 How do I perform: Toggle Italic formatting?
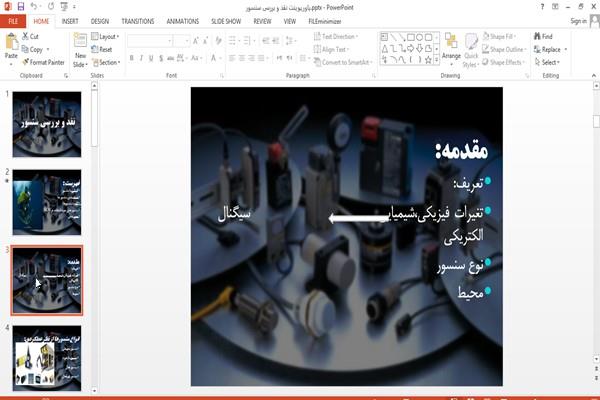141,58
